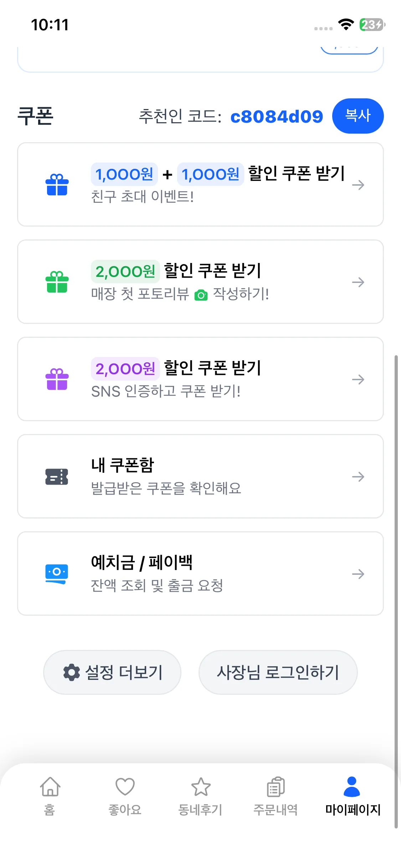Open the SNS 인증 coupon arrow
Screen dimensions: 401x868
point(358,379)
